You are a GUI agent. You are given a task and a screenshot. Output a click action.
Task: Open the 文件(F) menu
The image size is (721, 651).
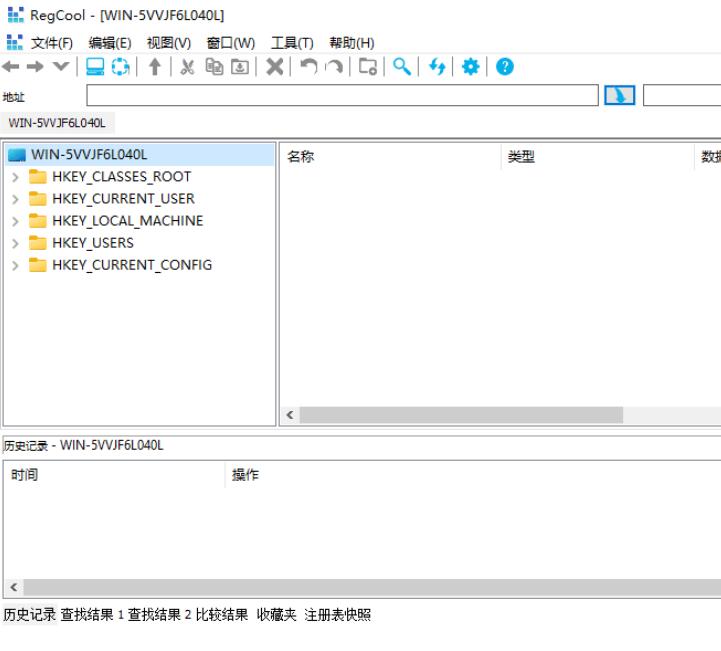[x=52, y=43]
